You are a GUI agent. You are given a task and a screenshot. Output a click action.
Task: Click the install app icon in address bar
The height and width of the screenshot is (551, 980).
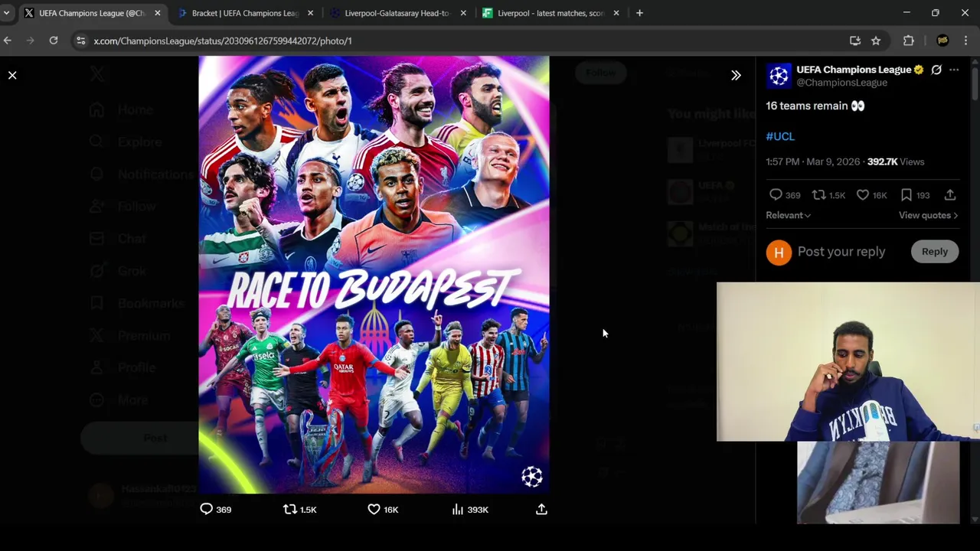coord(855,41)
